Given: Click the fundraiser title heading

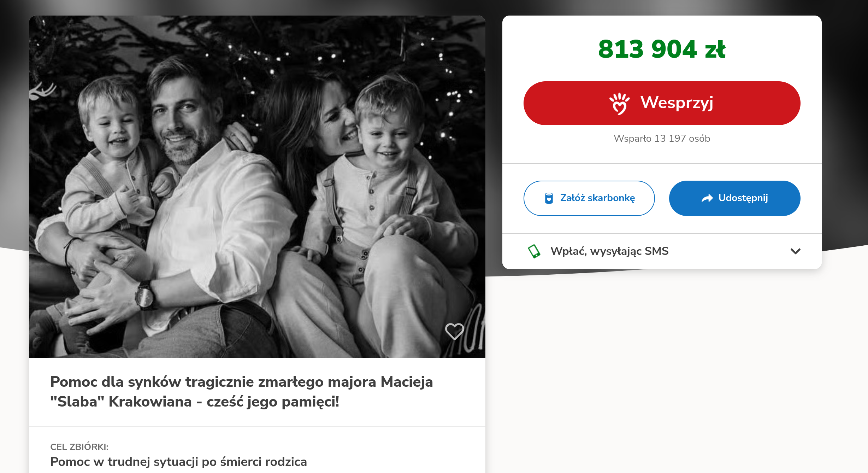Looking at the screenshot, I should click(242, 392).
